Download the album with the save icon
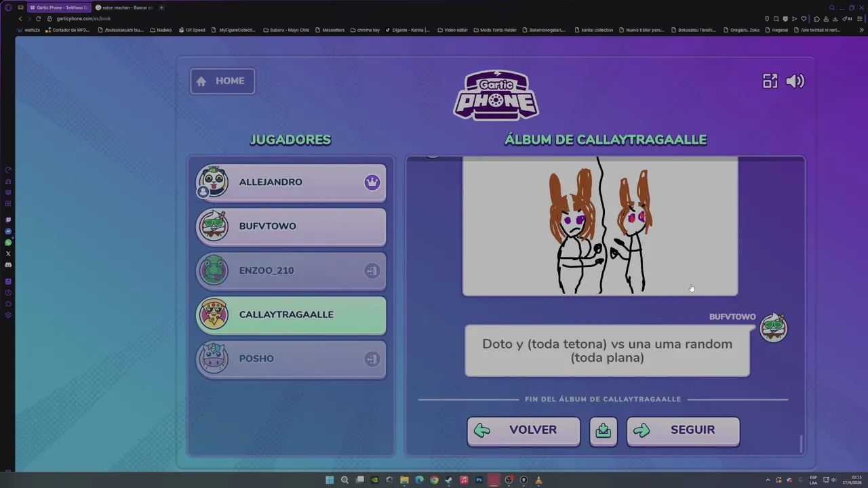Viewport: 868px width, 488px height. click(x=604, y=431)
